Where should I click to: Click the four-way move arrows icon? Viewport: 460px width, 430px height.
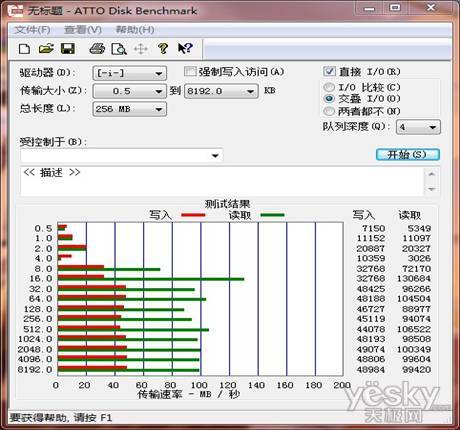pyautogui.click(x=140, y=49)
